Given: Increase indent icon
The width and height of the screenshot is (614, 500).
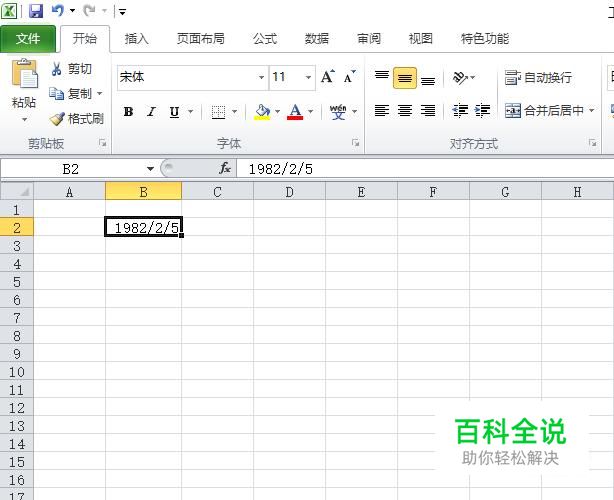Looking at the screenshot, I should tap(482, 110).
